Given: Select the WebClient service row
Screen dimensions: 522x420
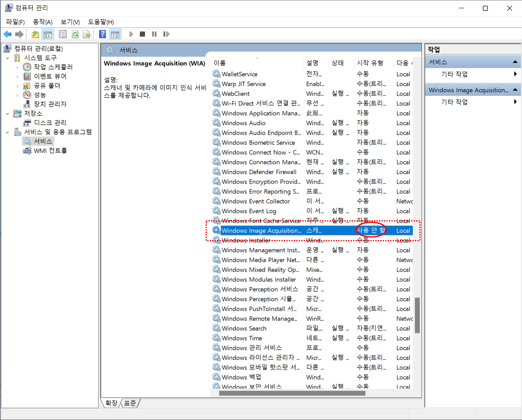Looking at the screenshot, I should [x=312, y=94].
